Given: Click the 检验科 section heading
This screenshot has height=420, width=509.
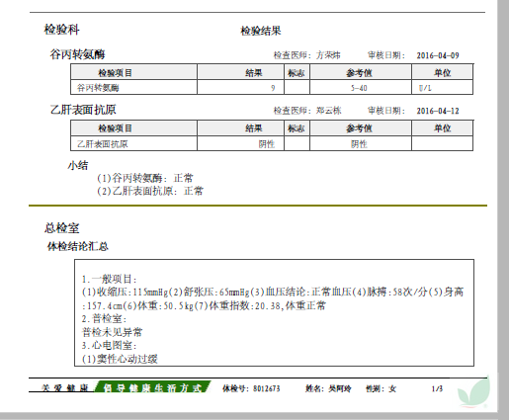Looking at the screenshot, I should pos(62,30).
